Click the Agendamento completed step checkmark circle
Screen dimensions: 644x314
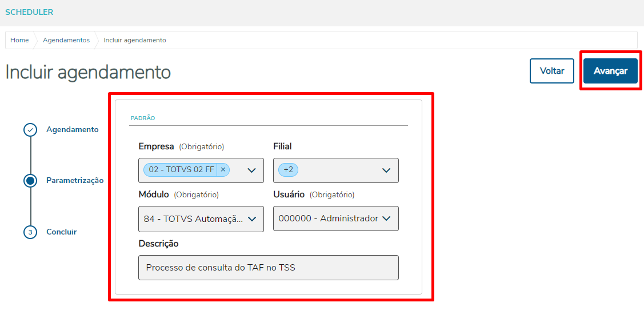pyautogui.click(x=30, y=130)
